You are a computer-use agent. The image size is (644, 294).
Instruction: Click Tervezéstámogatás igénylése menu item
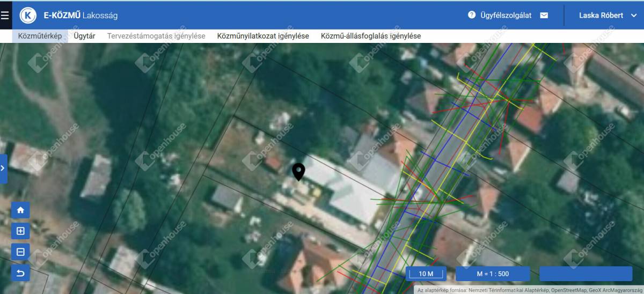[156, 36]
